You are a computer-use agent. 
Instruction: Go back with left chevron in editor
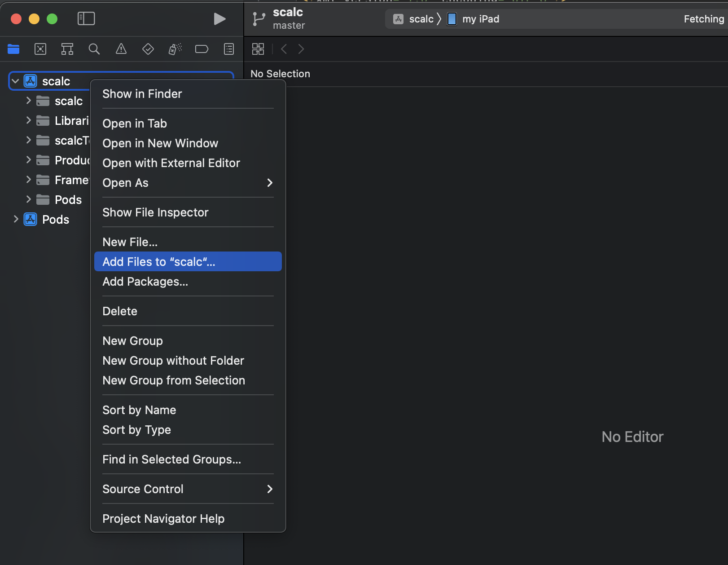pos(284,49)
